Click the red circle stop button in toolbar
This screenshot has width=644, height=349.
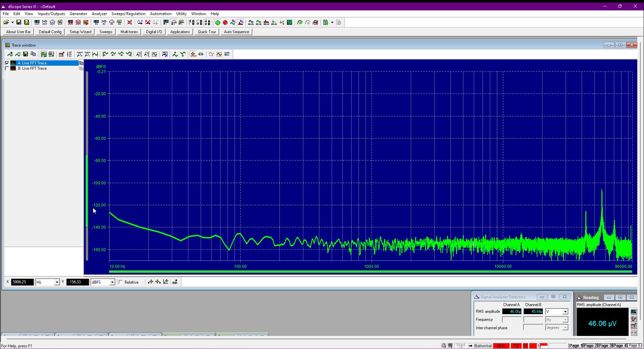click(x=225, y=22)
